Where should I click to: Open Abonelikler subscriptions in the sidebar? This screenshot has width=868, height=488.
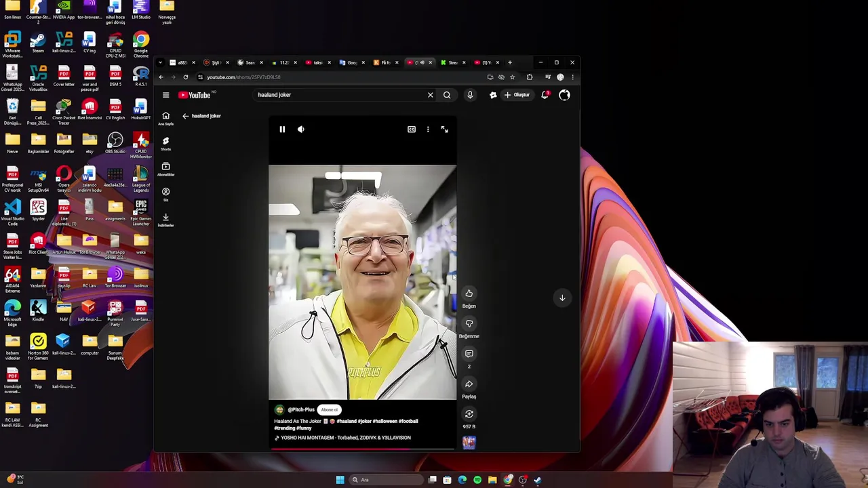165,169
